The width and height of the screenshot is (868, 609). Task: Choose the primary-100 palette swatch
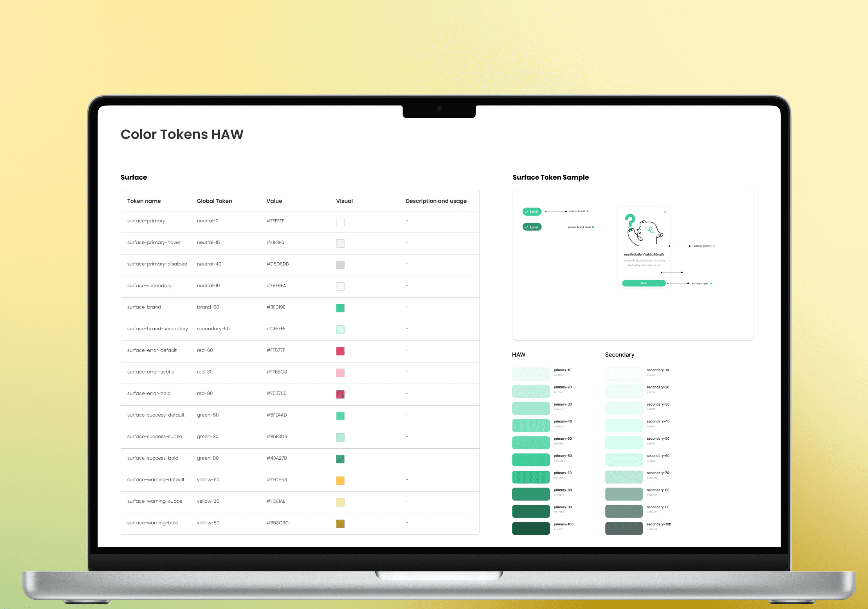(531, 528)
